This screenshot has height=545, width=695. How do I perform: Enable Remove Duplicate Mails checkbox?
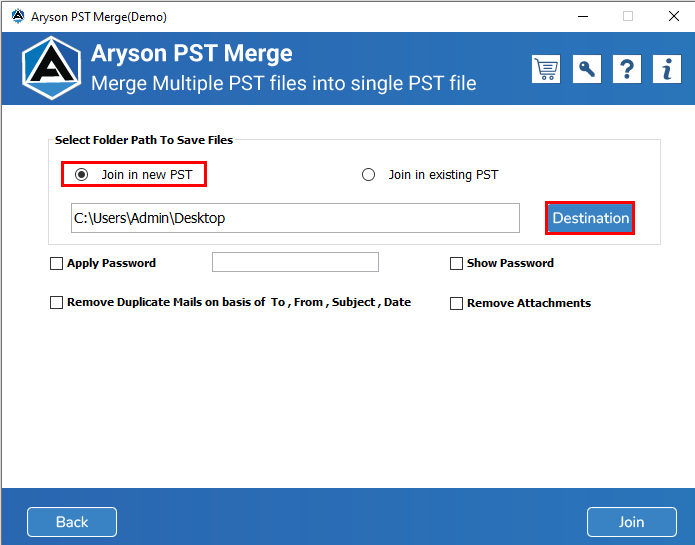(56, 303)
